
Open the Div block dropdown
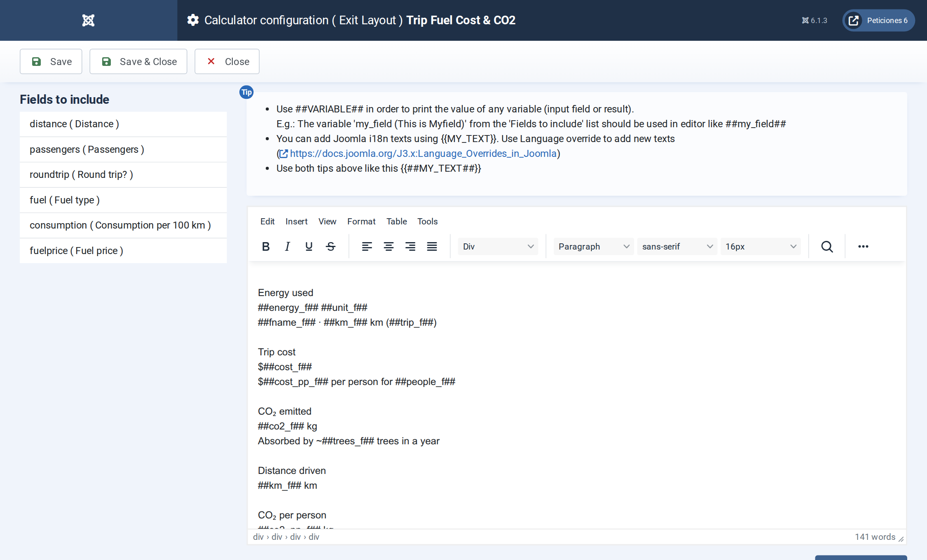pyautogui.click(x=498, y=246)
